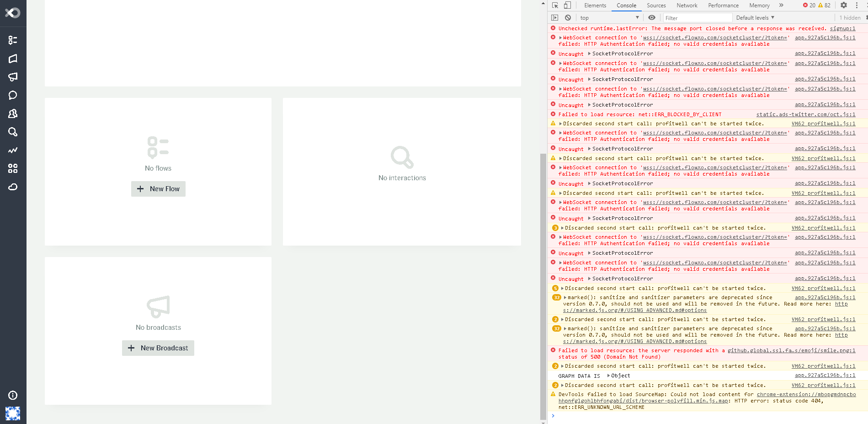Click ERR_BLOCKED_BY_CLIENT error message

(640, 114)
